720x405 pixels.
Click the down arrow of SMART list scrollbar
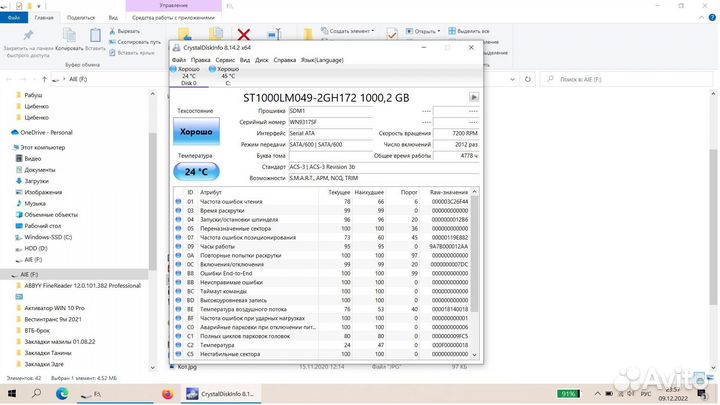[x=475, y=355]
